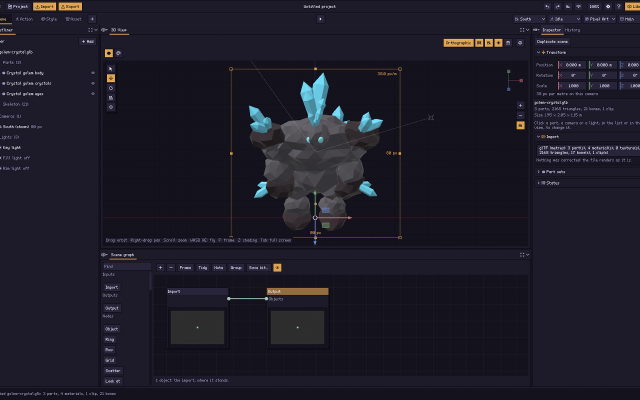Click the Add button in Outliner
The width and height of the screenshot is (640, 400).
click(88, 41)
